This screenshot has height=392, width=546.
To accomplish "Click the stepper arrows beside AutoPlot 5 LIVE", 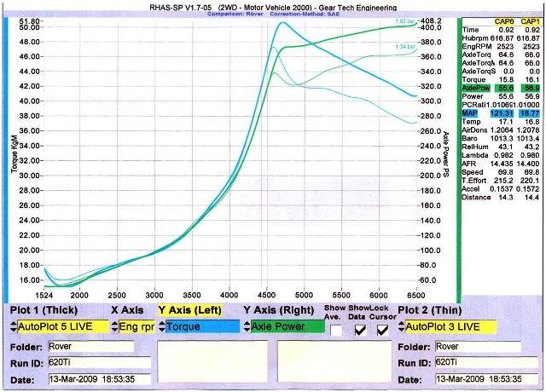I will pyautogui.click(x=13, y=326).
